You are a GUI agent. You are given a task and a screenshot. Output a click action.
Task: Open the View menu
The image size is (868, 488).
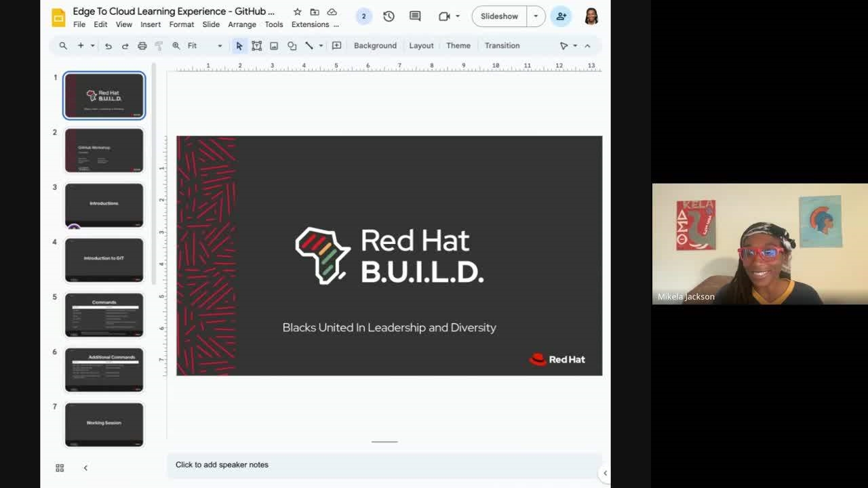point(123,24)
